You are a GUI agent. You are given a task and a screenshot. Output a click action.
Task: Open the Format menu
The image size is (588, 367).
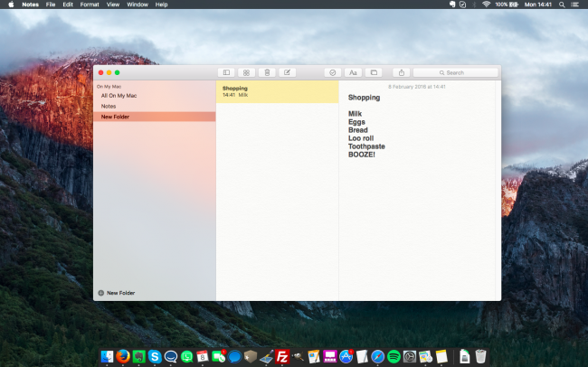pos(90,5)
